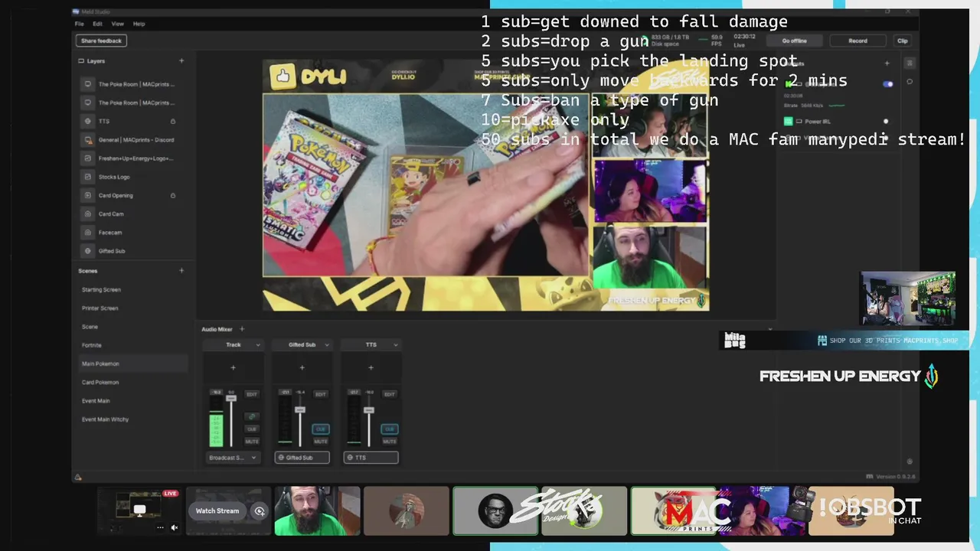Open the settings gear at bottom right

coord(910,461)
